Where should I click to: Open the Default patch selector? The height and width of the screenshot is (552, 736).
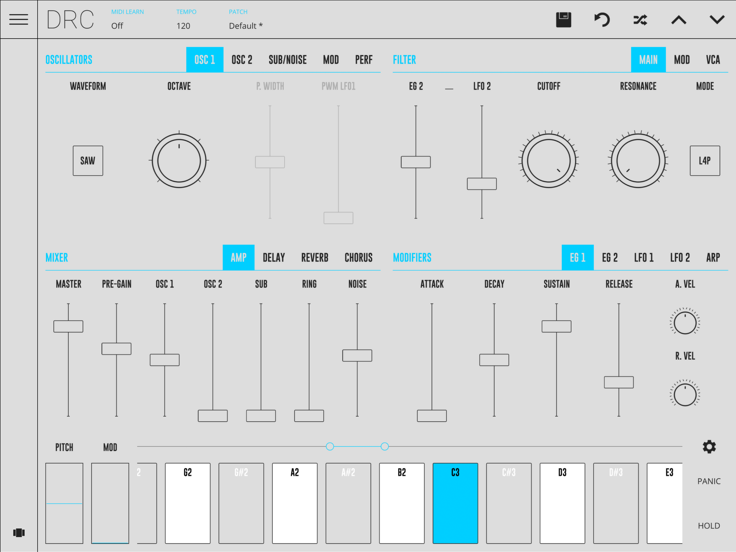click(x=245, y=26)
